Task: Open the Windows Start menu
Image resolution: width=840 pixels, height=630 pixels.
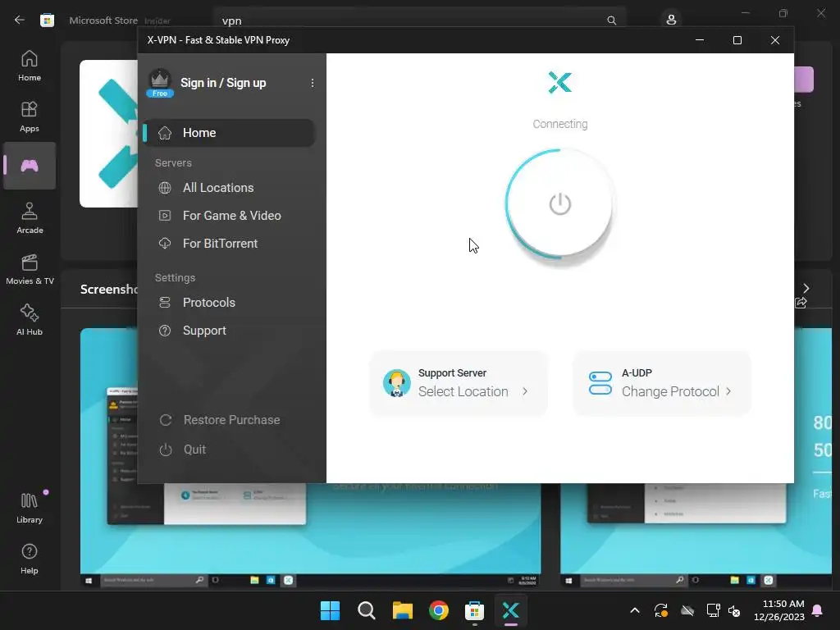Action: click(x=330, y=610)
